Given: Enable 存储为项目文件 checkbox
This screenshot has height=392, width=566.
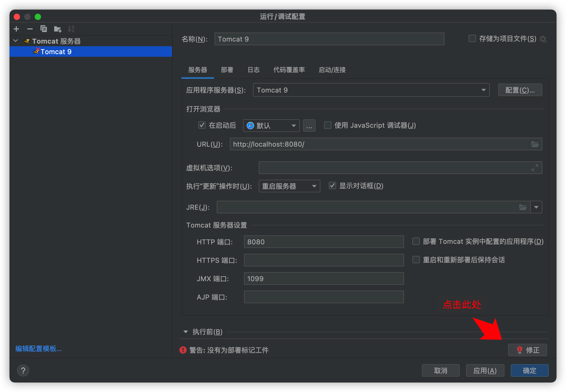Looking at the screenshot, I should 472,39.
